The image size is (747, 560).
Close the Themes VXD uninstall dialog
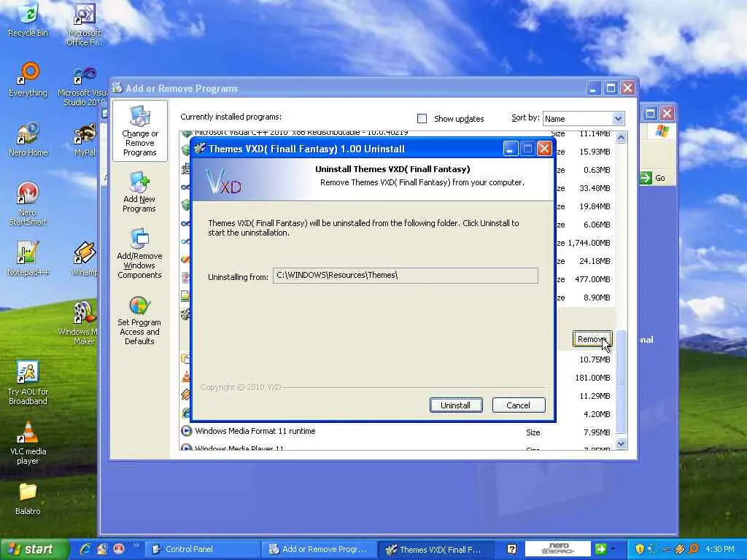[x=544, y=149]
